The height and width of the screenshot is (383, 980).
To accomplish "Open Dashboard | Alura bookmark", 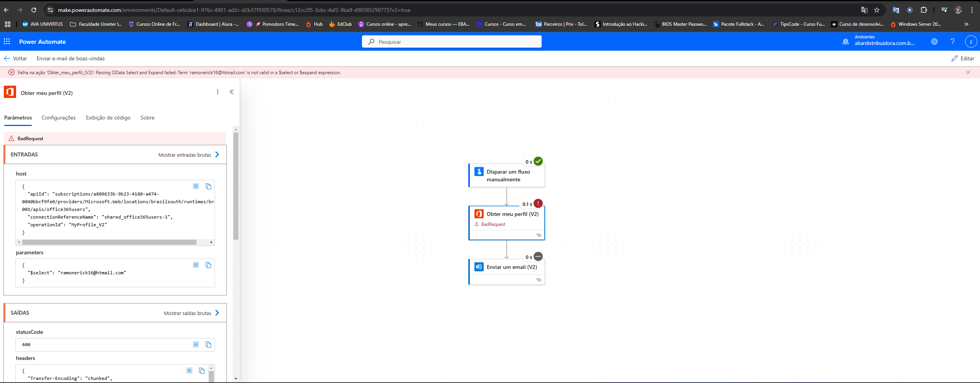I will click(x=213, y=24).
